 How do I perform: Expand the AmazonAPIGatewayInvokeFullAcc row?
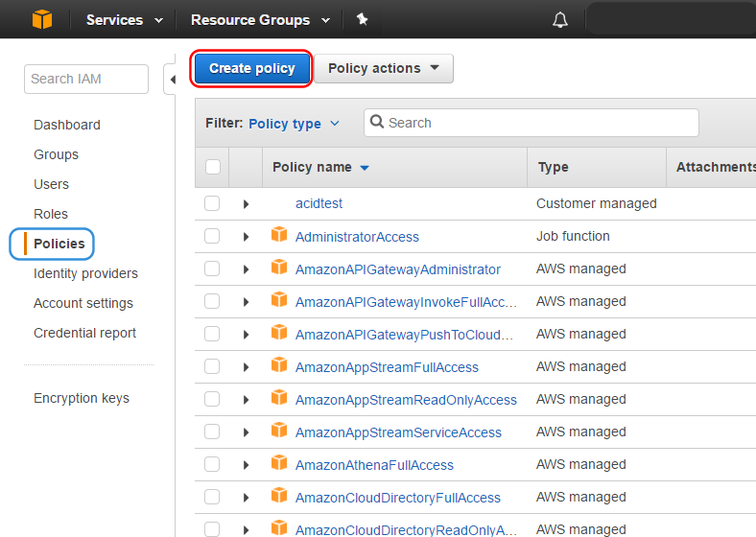[x=246, y=302]
